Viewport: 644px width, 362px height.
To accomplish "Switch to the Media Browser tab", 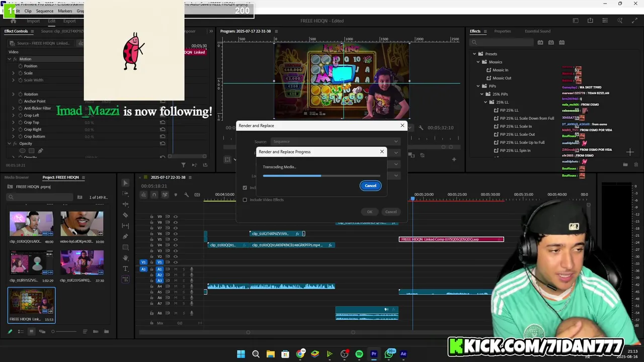I will 17,177.
